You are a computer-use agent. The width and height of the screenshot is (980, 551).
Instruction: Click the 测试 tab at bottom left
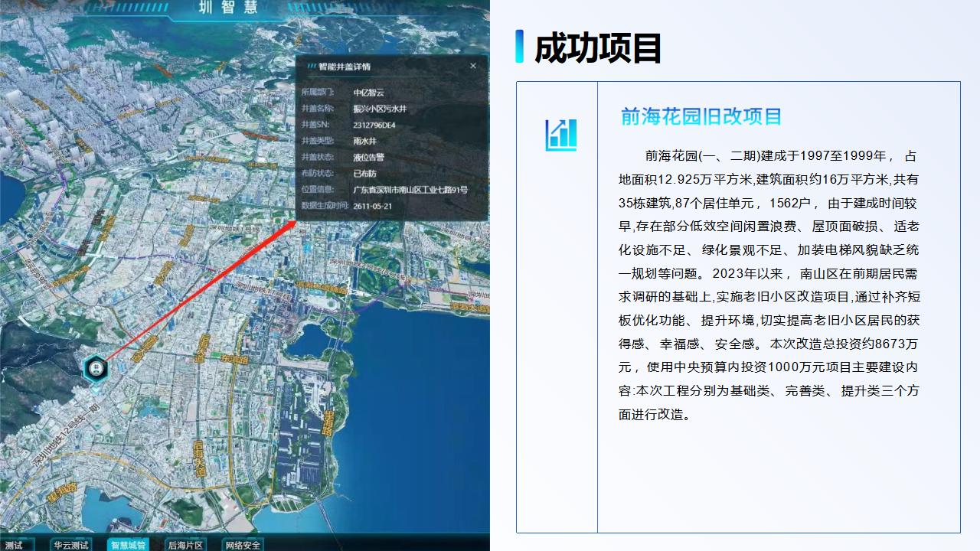point(14,545)
